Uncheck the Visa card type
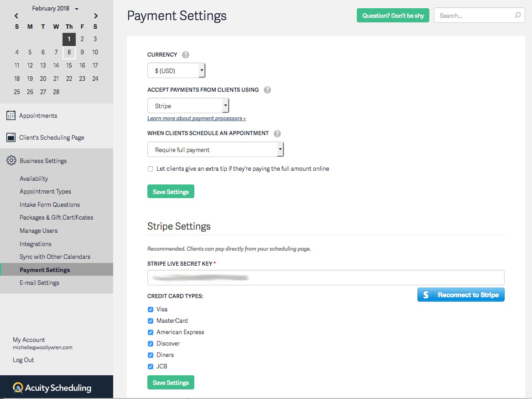This screenshot has width=532, height=399. pyautogui.click(x=151, y=310)
